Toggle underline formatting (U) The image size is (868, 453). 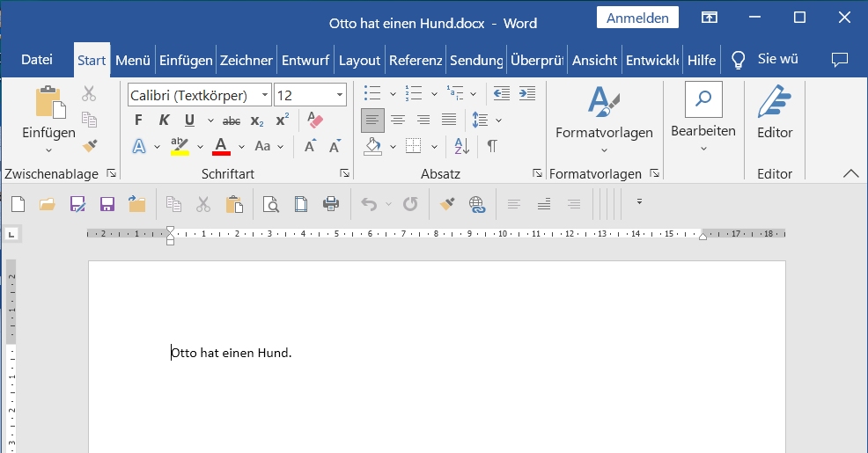click(190, 120)
